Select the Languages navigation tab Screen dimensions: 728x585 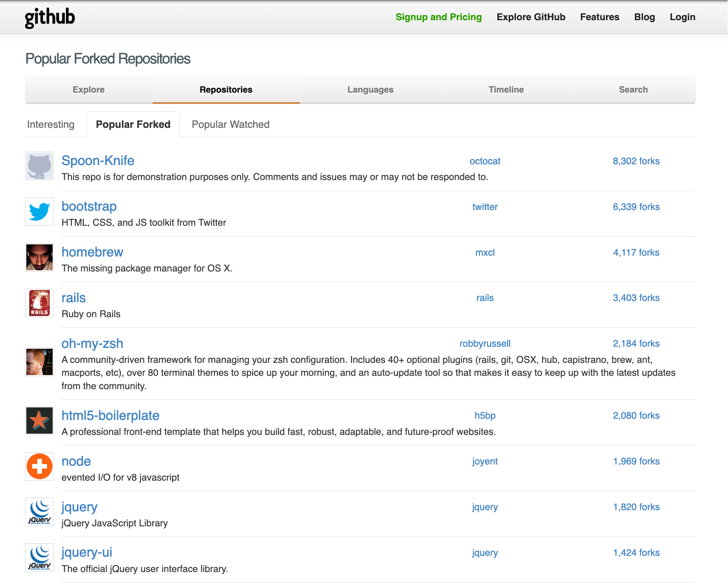370,90
